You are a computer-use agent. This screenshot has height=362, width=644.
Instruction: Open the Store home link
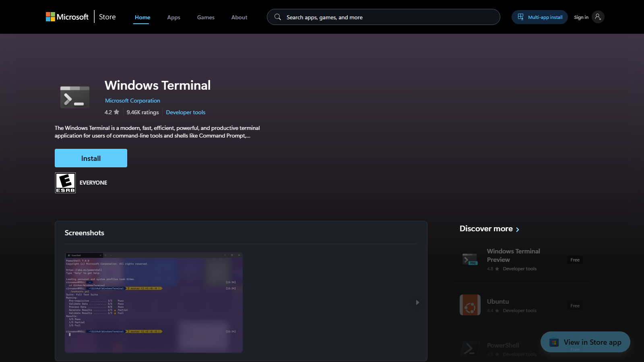pyautogui.click(x=107, y=17)
